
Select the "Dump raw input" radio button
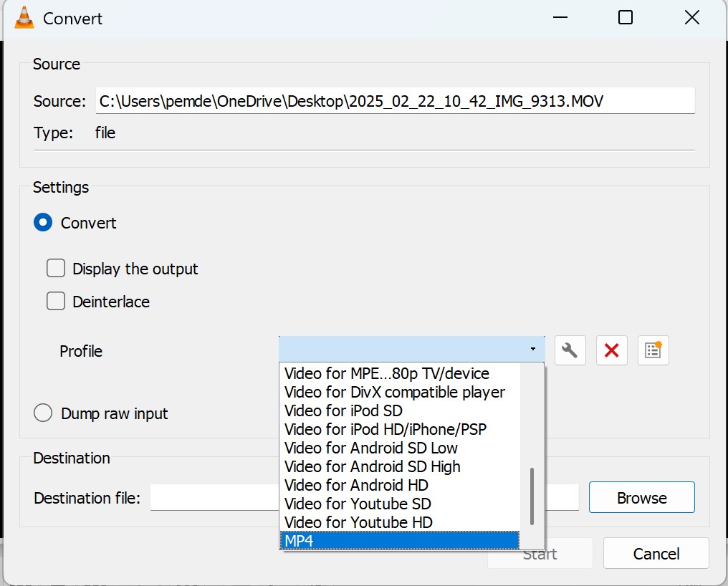[x=43, y=413]
